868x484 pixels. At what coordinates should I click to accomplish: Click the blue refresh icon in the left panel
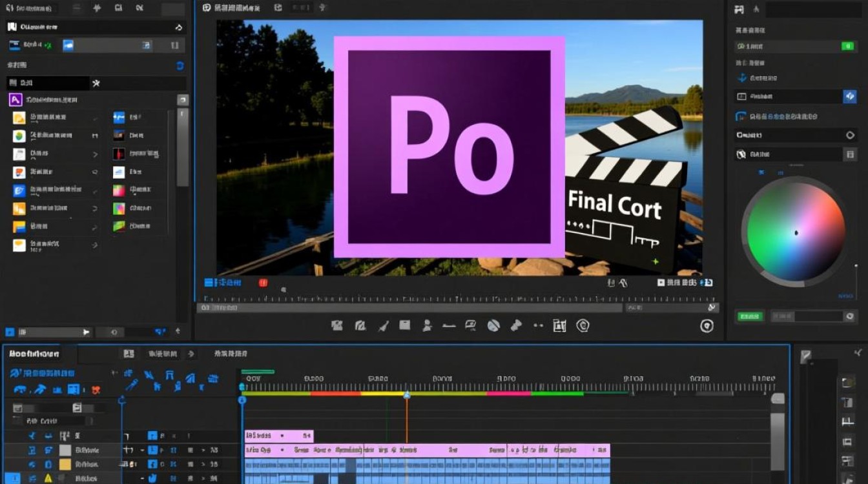pyautogui.click(x=180, y=65)
